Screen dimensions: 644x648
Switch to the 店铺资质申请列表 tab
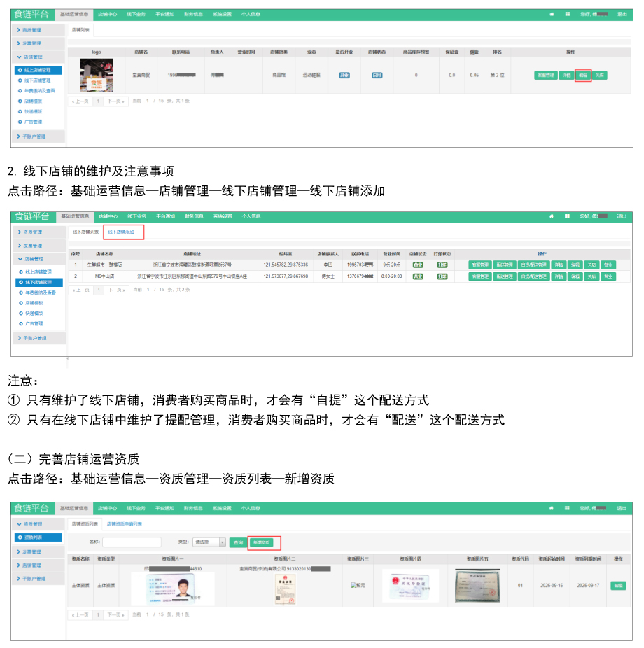(124, 523)
